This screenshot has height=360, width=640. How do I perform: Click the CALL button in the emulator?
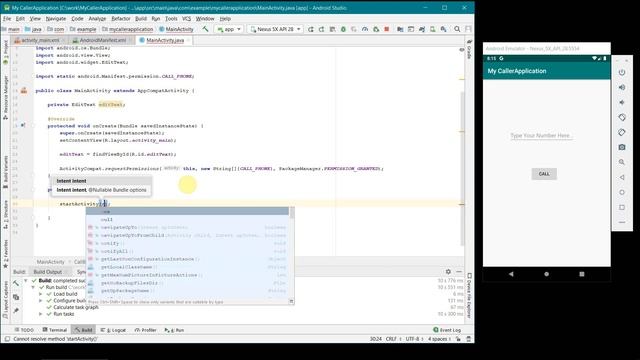coord(544,174)
